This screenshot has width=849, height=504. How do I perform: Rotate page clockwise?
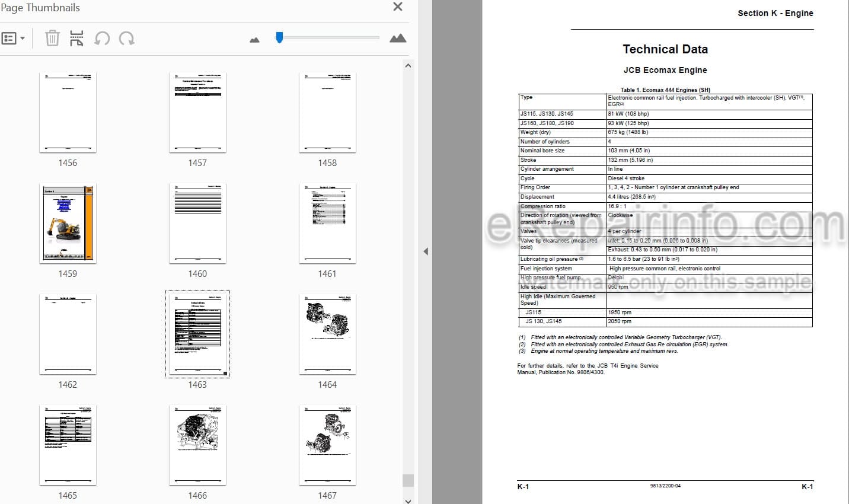tap(127, 39)
